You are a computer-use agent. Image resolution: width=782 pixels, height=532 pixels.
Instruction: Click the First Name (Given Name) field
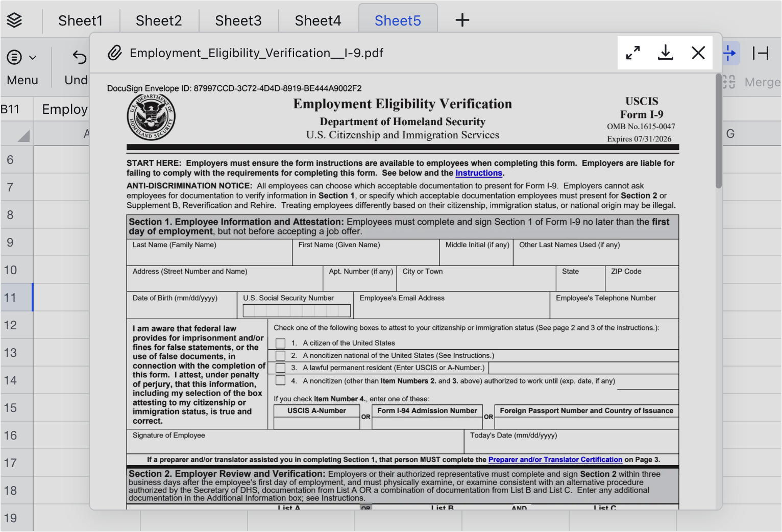click(x=366, y=252)
